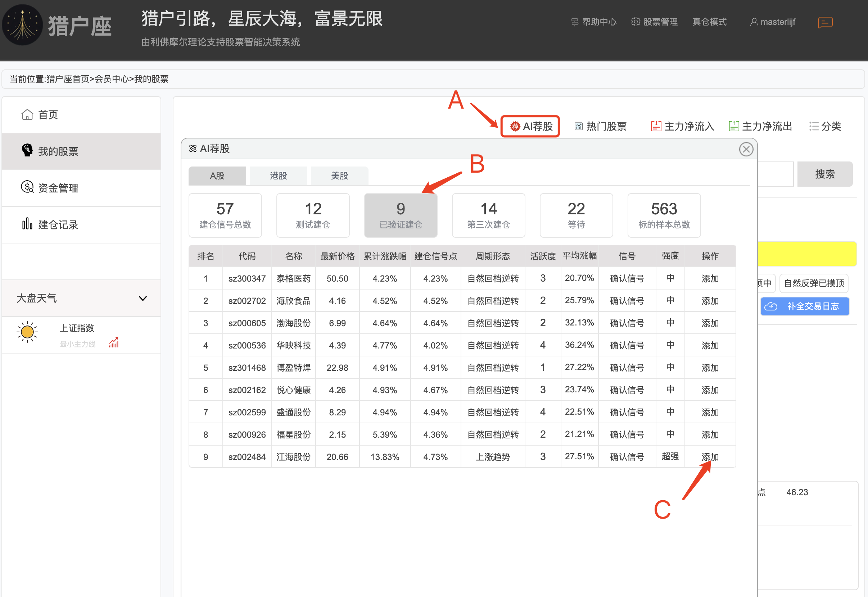
Task: Show 主力净流入 list
Action: click(x=682, y=126)
